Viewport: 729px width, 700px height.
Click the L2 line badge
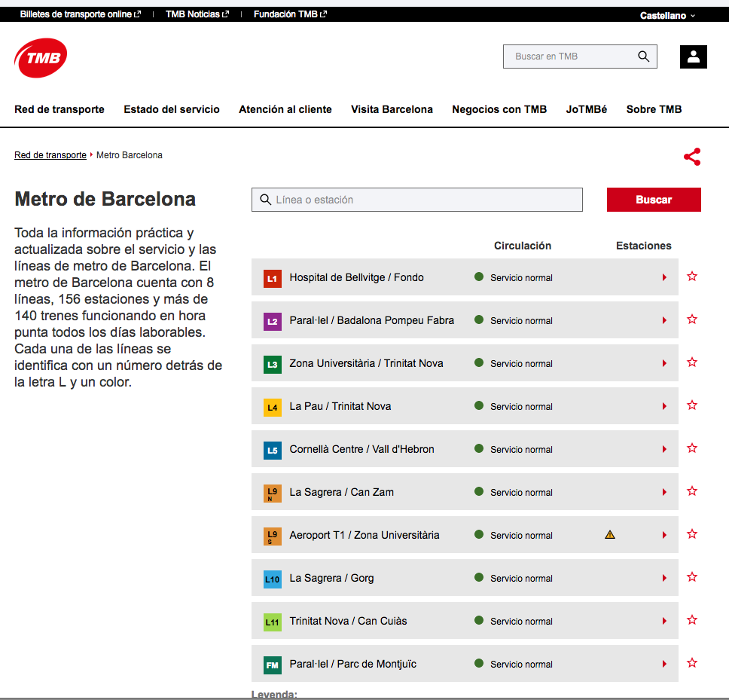coord(273,322)
